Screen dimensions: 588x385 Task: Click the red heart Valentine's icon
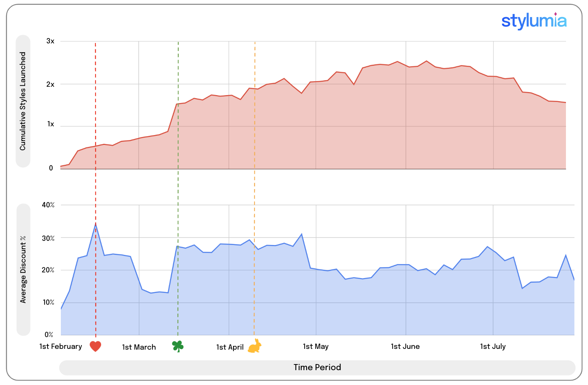tap(95, 347)
